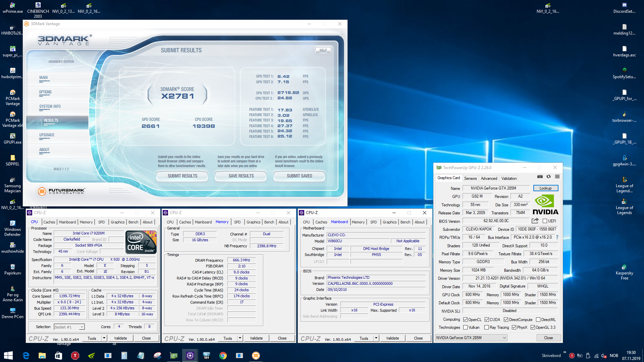Click the NVIDIA logo in GPU-Z
The image size is (644, 362).
[545, 205]
